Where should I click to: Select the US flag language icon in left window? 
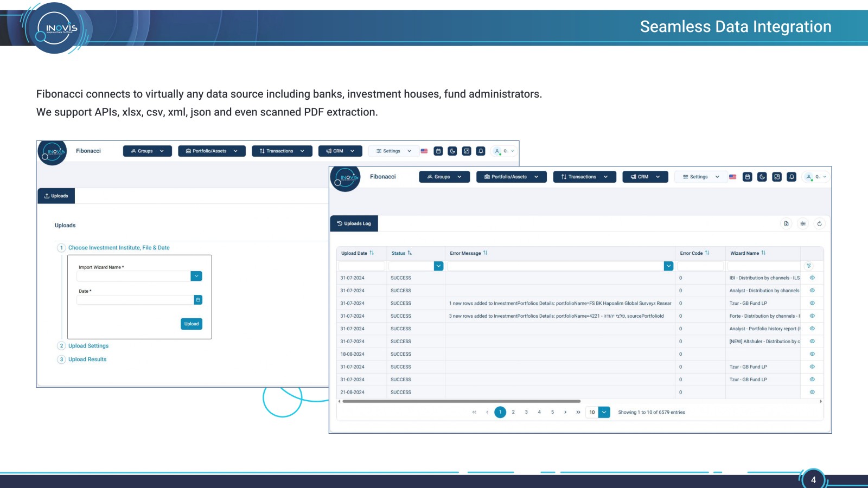click(x=424, y=151)
